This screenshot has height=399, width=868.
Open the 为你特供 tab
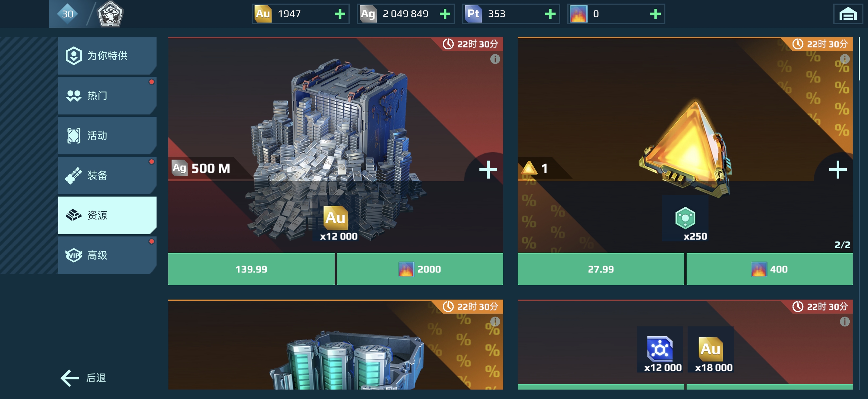107,56
